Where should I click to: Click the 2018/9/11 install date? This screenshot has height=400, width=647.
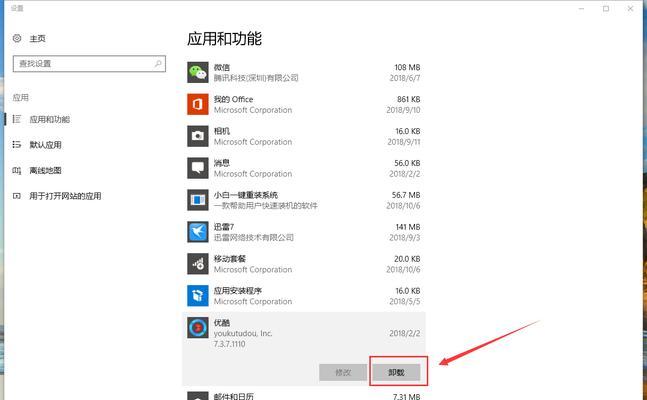(x=404, y=142)
